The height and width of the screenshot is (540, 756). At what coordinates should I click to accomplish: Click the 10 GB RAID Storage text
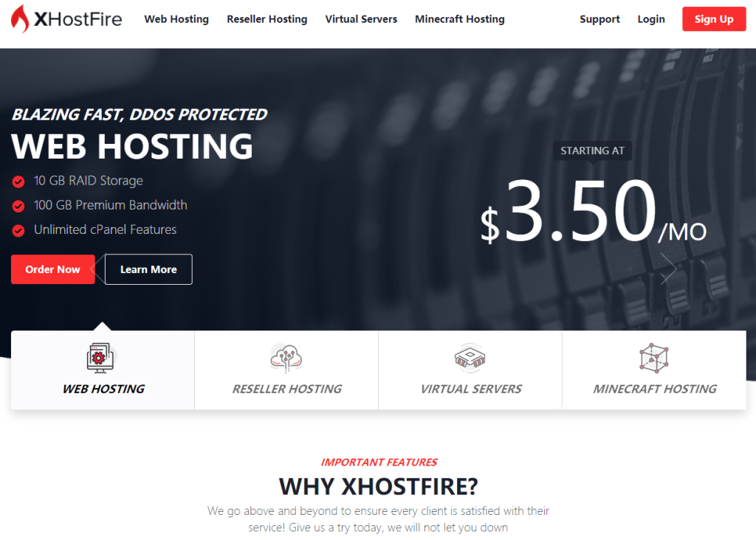tap(89, 181)
